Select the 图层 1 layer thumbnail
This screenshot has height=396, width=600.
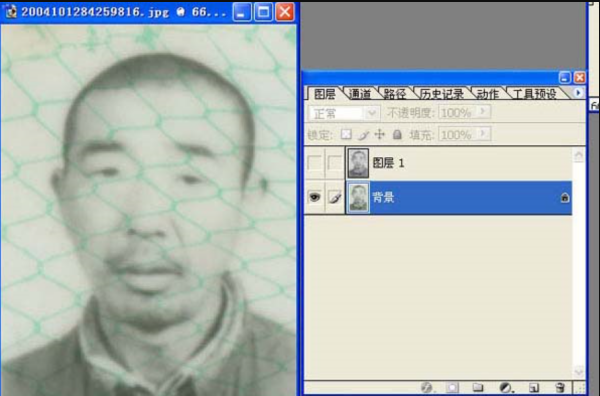point(358,163)
